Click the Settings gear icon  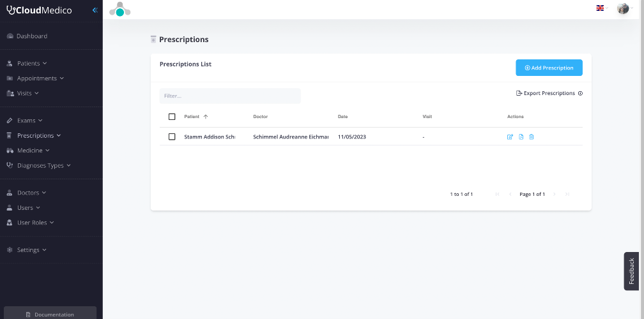point(10,250)
